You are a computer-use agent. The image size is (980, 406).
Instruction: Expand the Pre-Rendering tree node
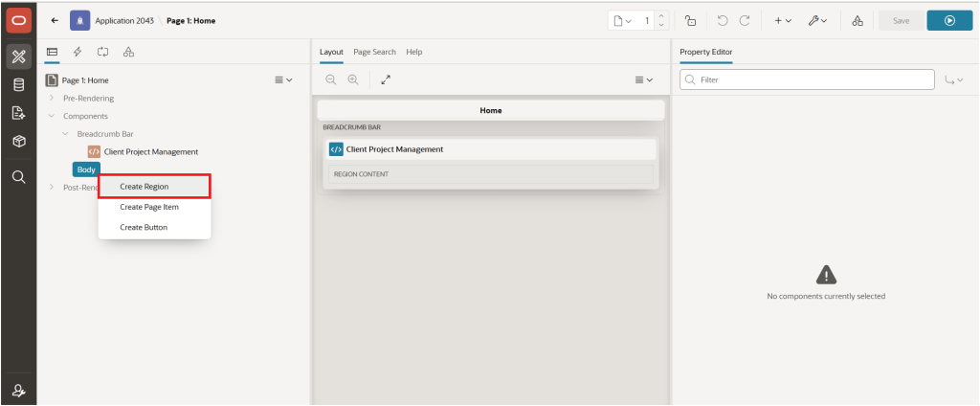pos(52,99)
